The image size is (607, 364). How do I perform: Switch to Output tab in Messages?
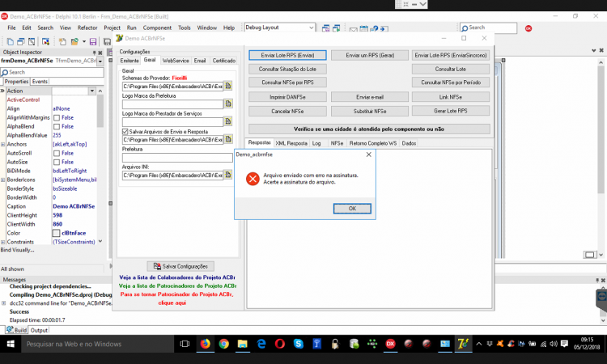(x=39, y=330)
